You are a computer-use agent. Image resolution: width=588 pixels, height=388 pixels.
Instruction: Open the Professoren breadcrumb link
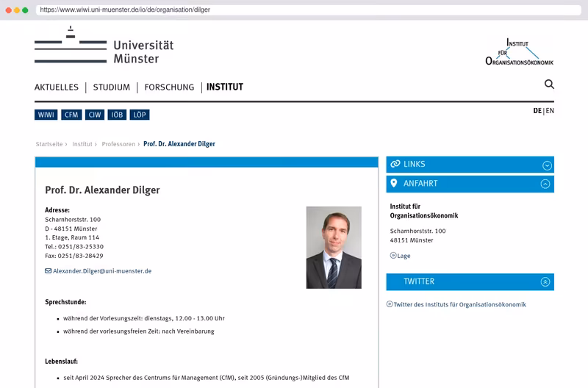[x=118, y=144]
